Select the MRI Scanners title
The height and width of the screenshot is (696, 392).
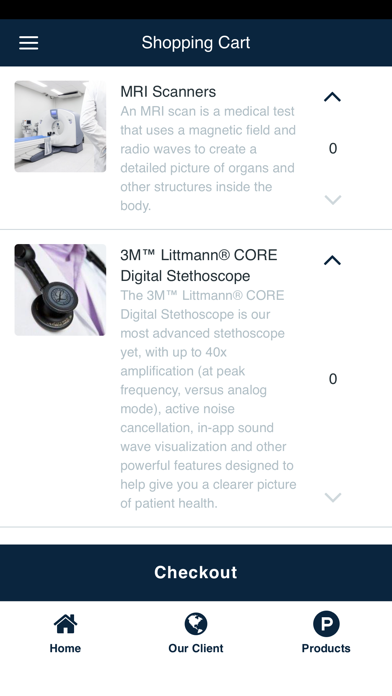coord(168,91)
